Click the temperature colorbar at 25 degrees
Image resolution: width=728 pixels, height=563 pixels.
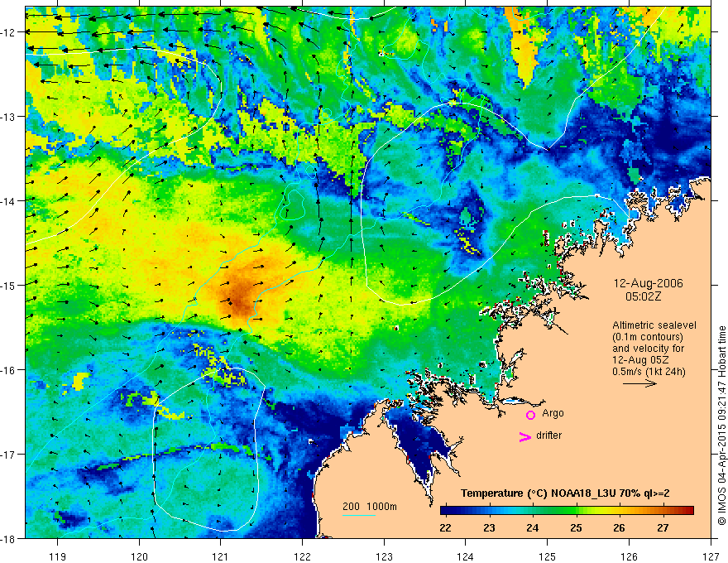tap(576, 511)
